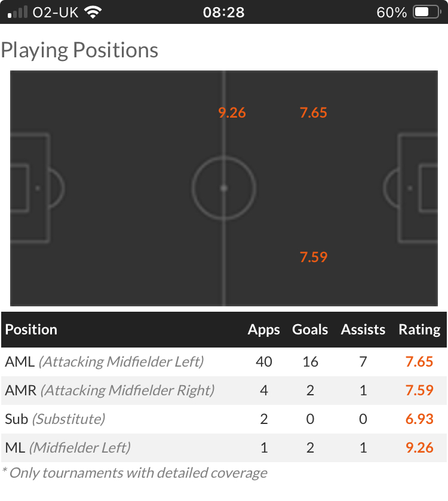Tap the 7.65 rating on the pitch

coord(314,112)
